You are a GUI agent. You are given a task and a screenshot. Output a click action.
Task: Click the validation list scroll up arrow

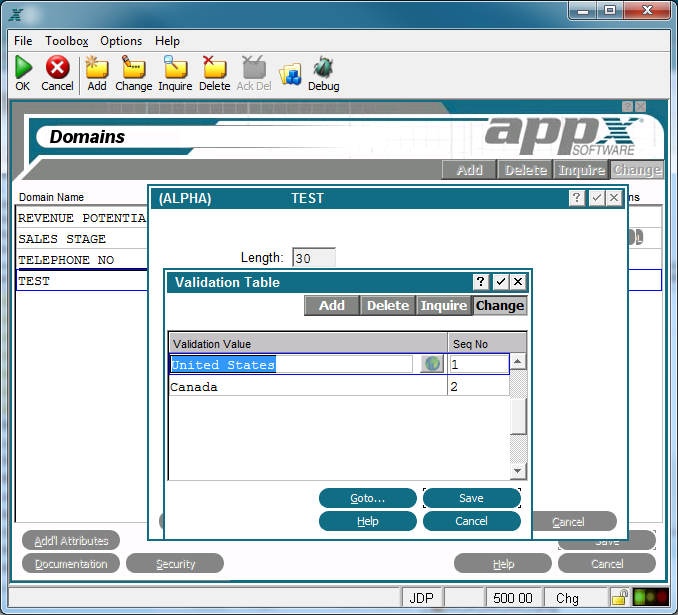(518, 361)
